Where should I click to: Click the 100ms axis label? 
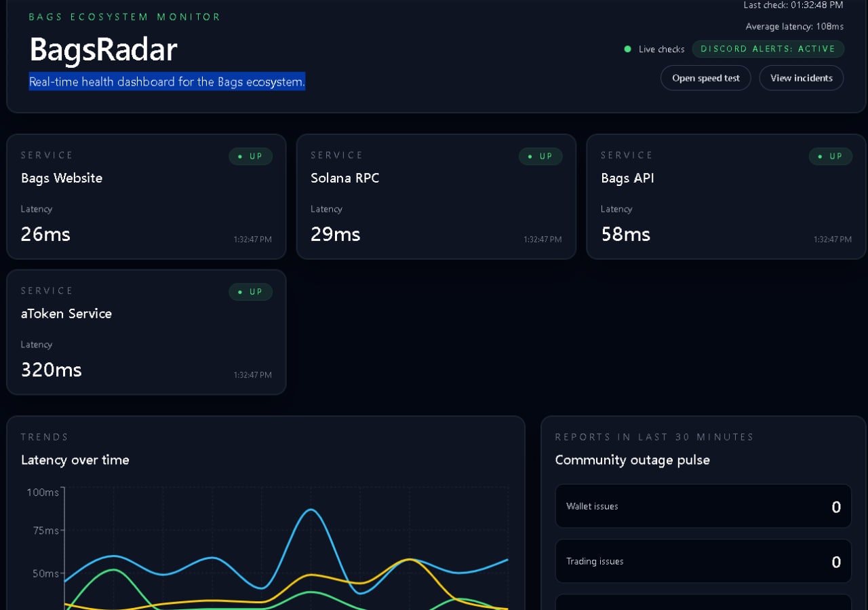coord(43,492)
